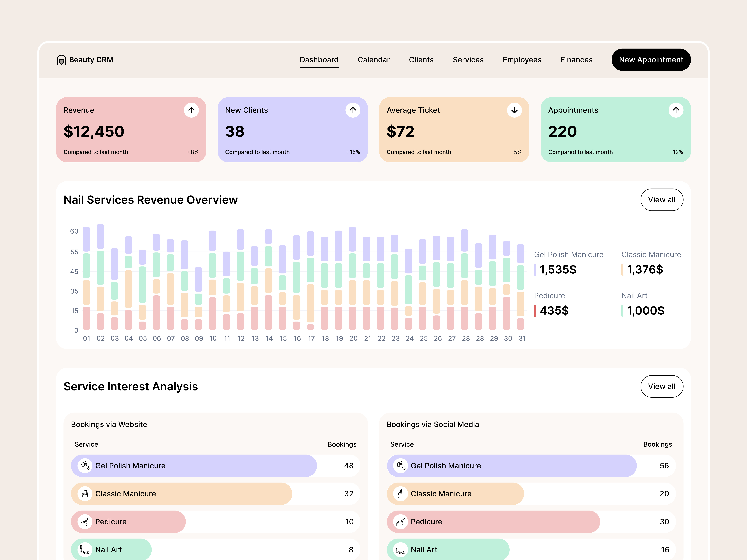This screenshot has width=747, height=560.
Task: Click the Beauty CRM brand name
Action: 91,60
